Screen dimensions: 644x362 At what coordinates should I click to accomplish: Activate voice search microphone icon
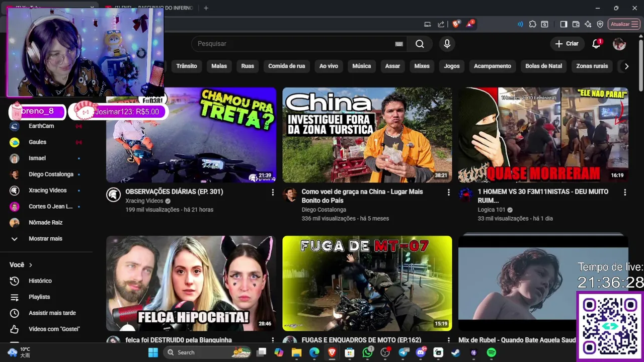click(447, 44)
